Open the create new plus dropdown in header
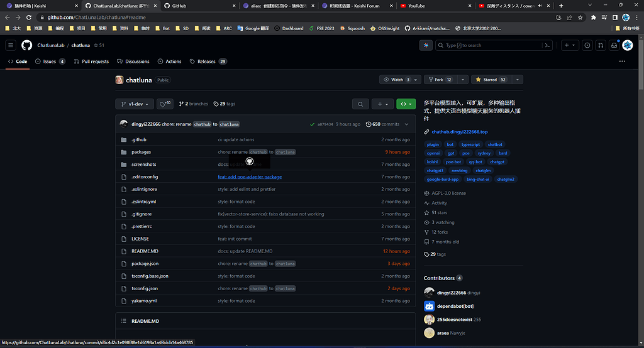Viewport: 644px width, 348px height. 570,45
